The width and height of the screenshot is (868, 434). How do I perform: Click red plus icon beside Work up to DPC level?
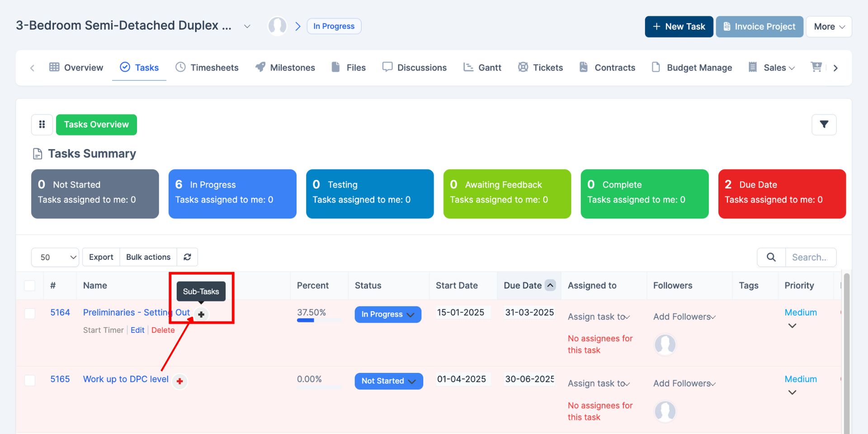180,381
